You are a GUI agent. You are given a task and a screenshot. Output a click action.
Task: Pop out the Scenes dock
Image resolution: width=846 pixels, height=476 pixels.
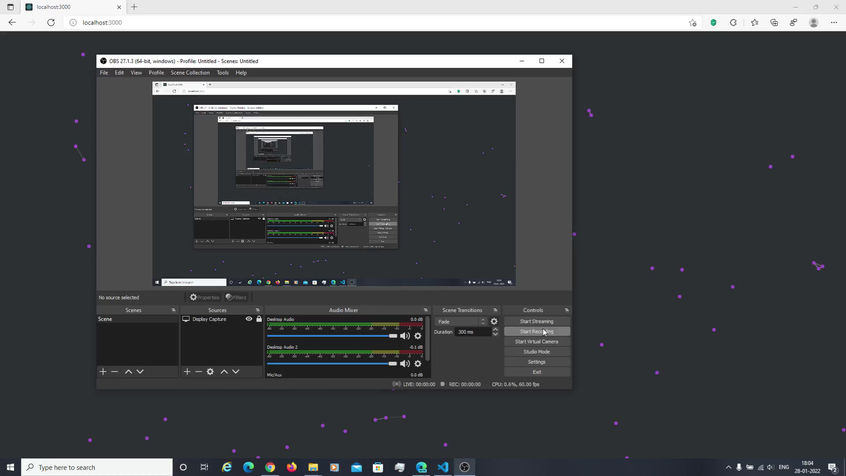pos(173,310)
